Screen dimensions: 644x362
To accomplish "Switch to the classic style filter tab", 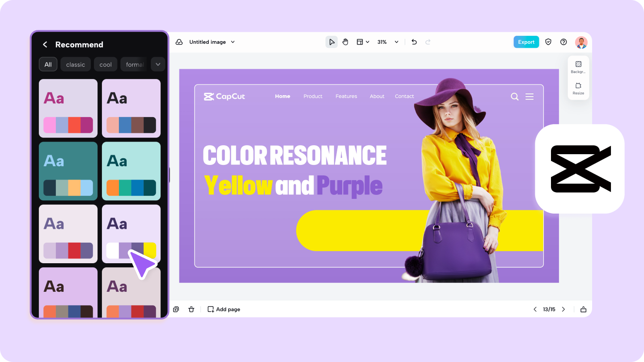I will pos(76,64).
